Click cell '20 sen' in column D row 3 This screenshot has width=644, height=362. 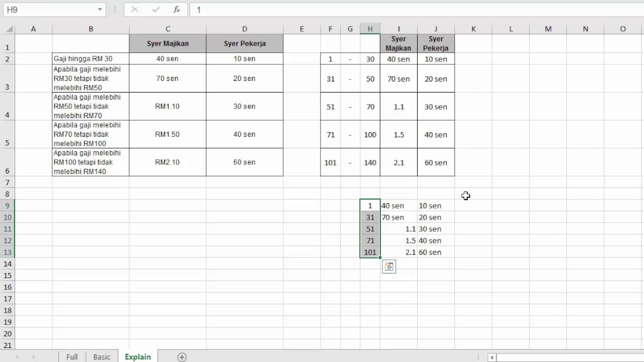[245, 78]
